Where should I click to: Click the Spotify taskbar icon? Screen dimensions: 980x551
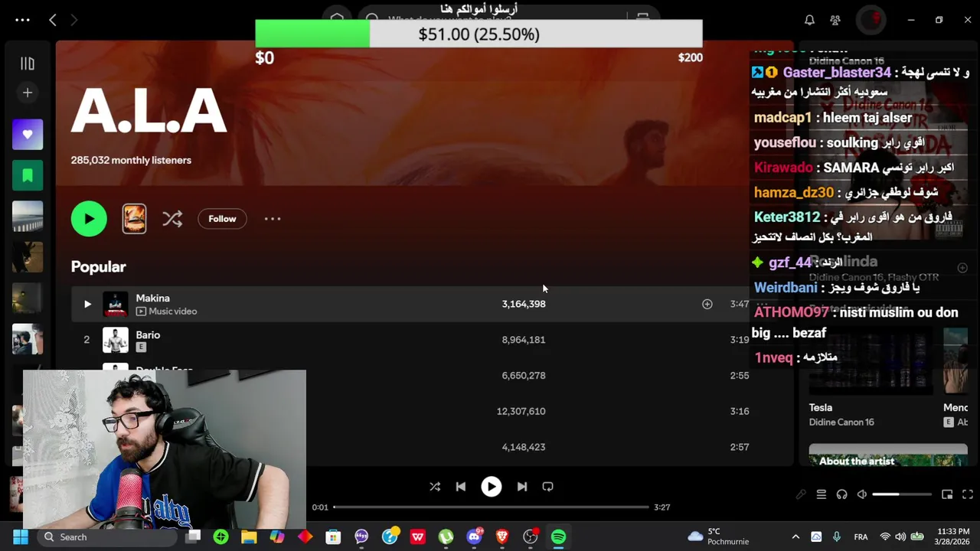[x=558, y=537]
